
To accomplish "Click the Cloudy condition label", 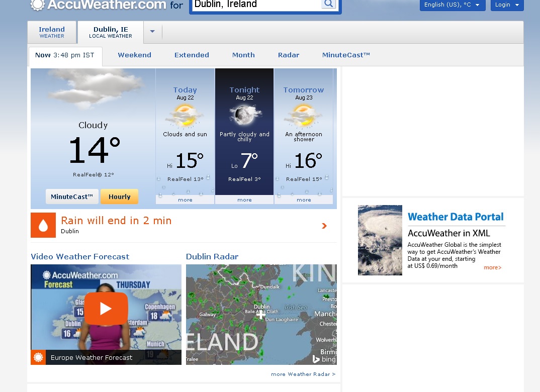I will 93,125.
